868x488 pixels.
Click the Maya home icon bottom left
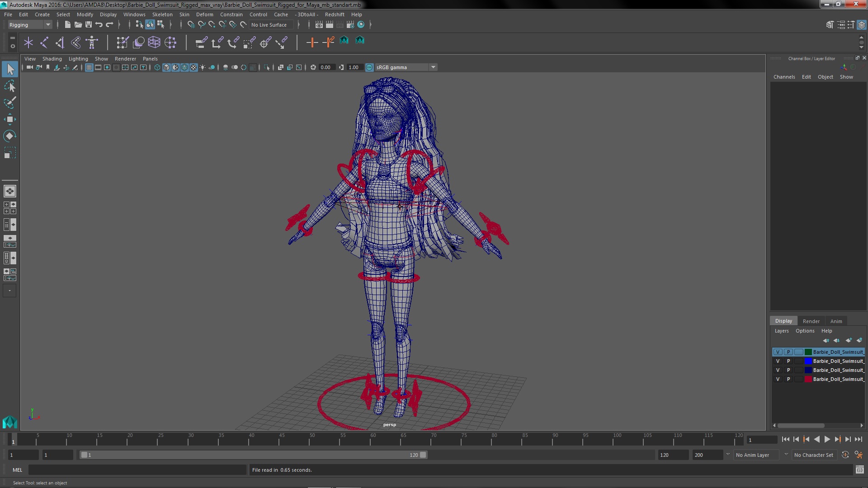click(9, 422)
